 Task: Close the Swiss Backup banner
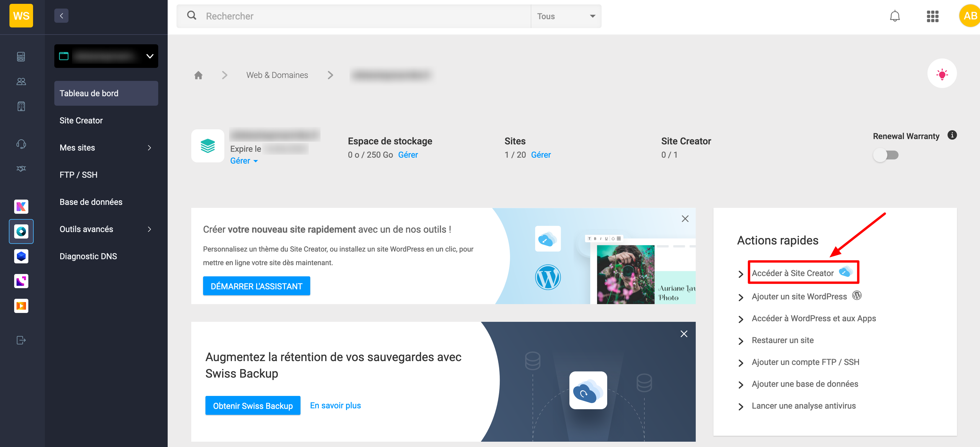[684, 334]
